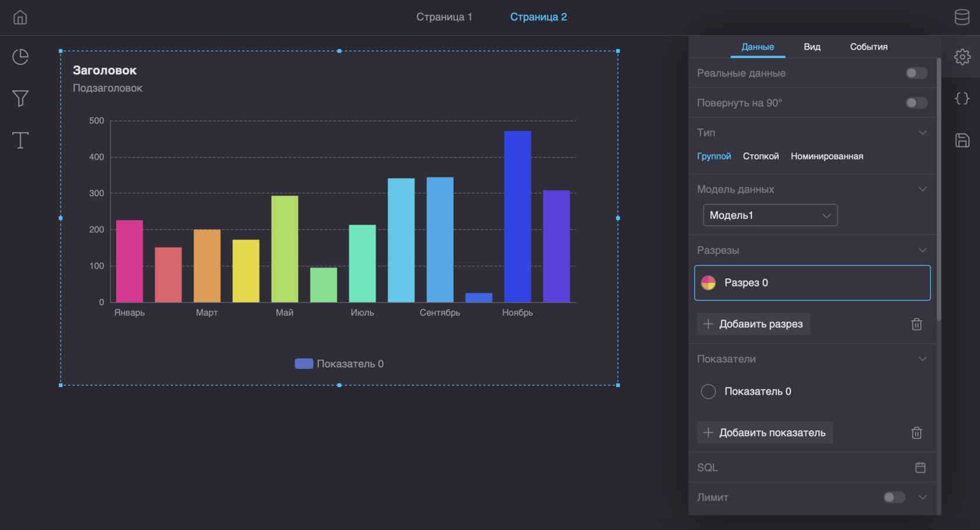
Task: Click the save floppy disk icon
Action: pyautogui.click(x=962, y=140)
